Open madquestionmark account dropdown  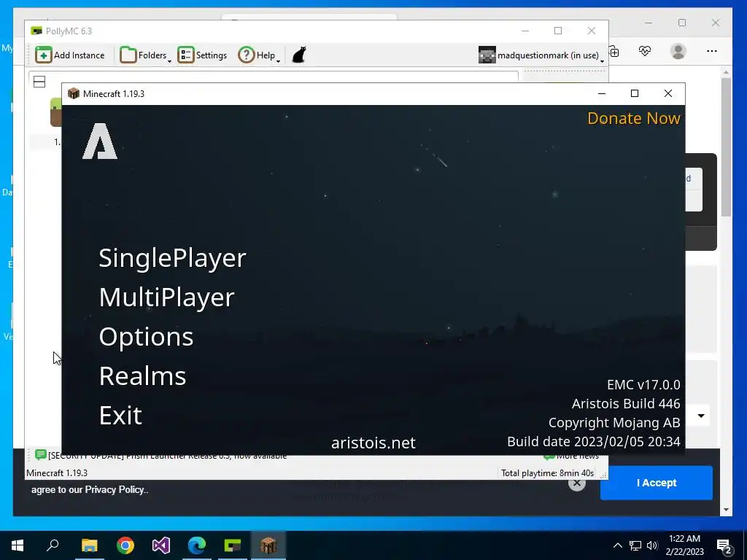[541, 55]
